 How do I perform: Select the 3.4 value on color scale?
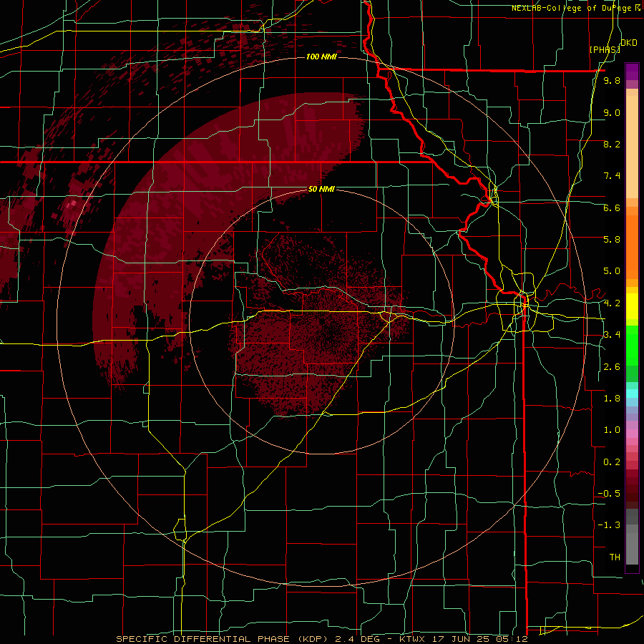612,335
